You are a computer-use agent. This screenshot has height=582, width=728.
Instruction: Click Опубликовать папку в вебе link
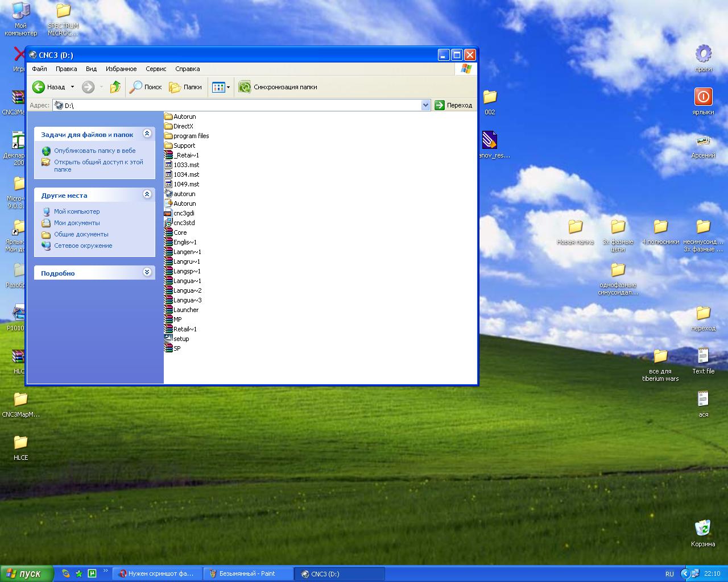coord(95,151)
